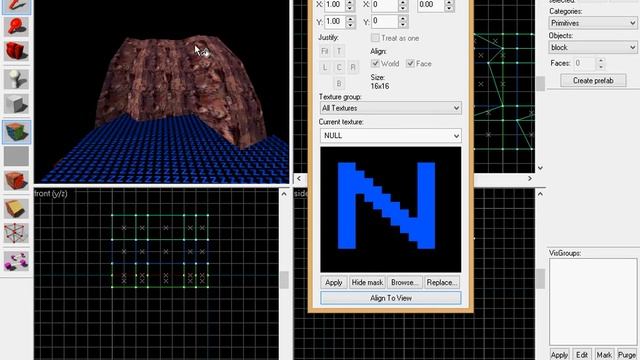The image size is (640, 360).
Task: Click the scale Y input field
Action: tap(335, 22)
